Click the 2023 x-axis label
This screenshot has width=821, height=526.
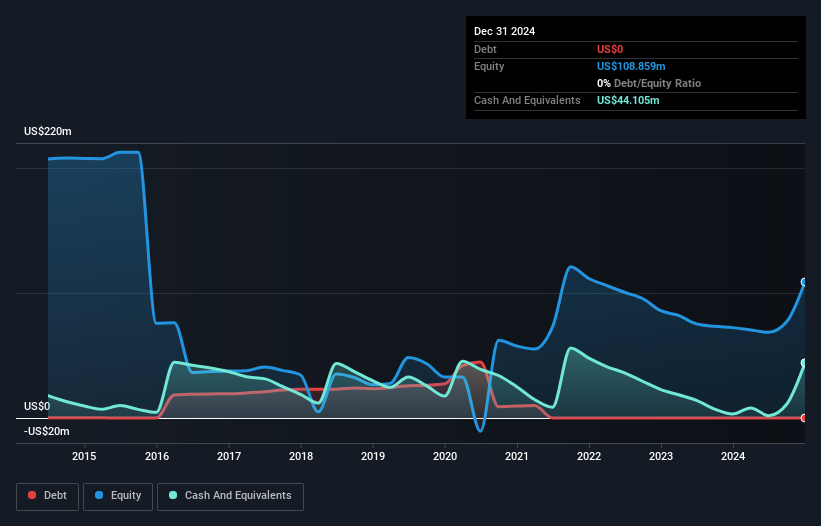[661, 456]
